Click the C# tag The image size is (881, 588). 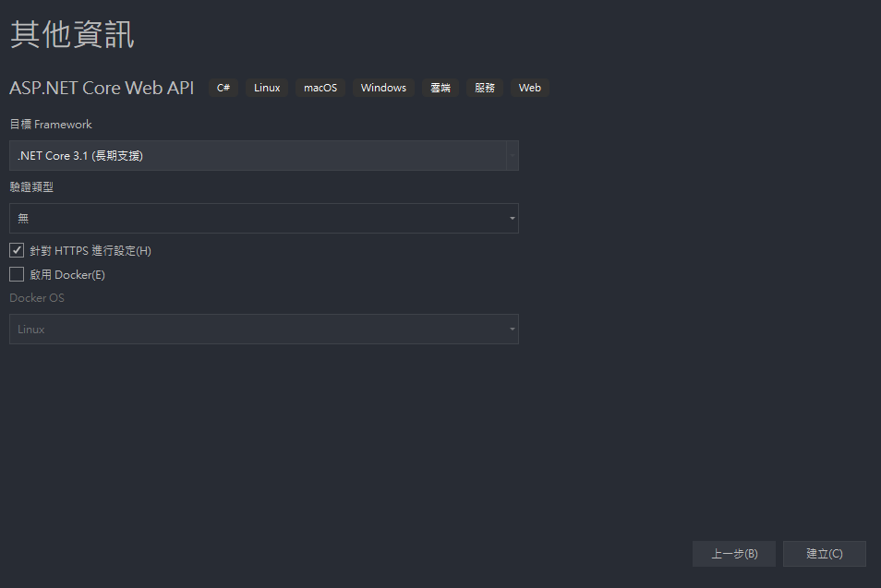pos(223,88)
